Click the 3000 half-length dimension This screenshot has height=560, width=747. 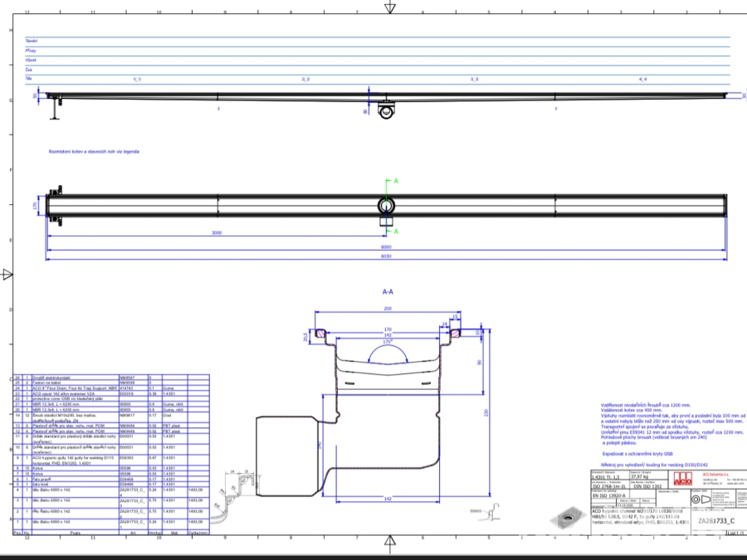pyautogui.click(x=216, y=233)
